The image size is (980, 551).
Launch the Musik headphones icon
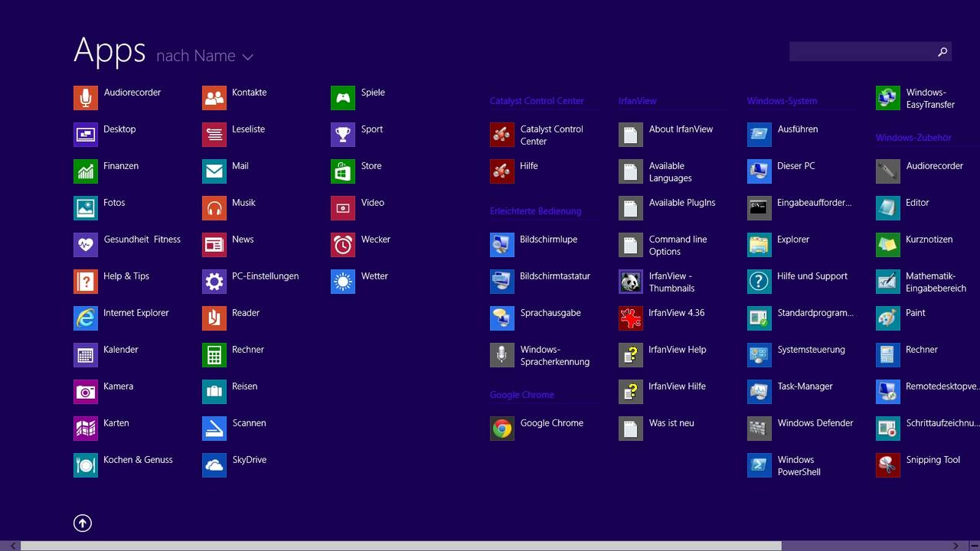[x=214, y=208]
